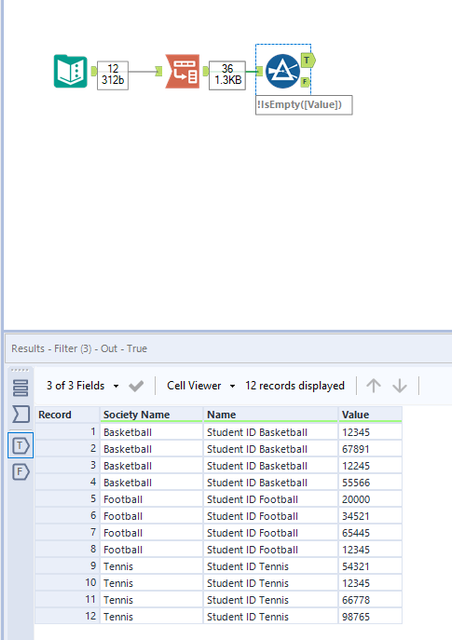Open the messages view icon
452x640 pixels.
point(20,388)
